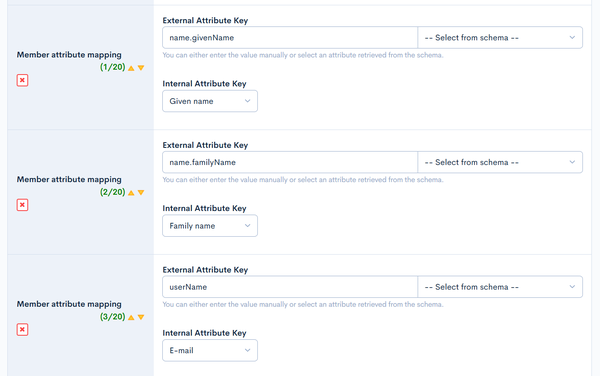
Task: Click Member attribute mapping label for 2/20
Action: (x=69, y=179)
